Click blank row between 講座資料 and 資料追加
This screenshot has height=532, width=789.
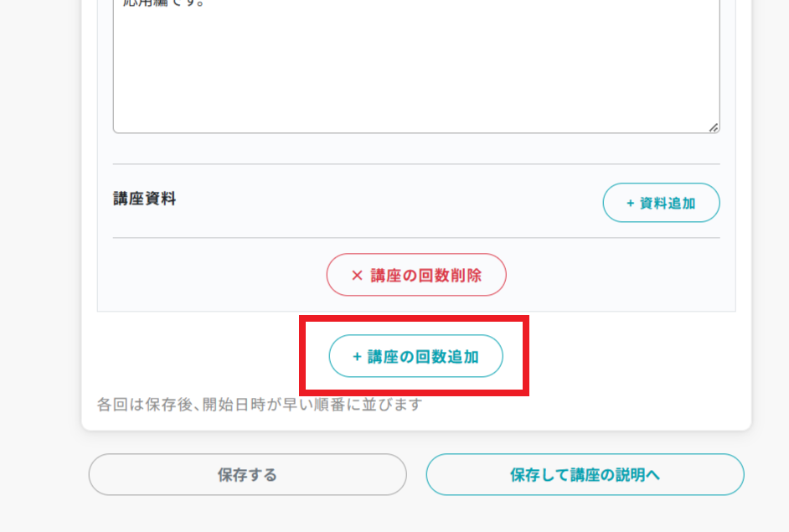(x=385, y=201)
